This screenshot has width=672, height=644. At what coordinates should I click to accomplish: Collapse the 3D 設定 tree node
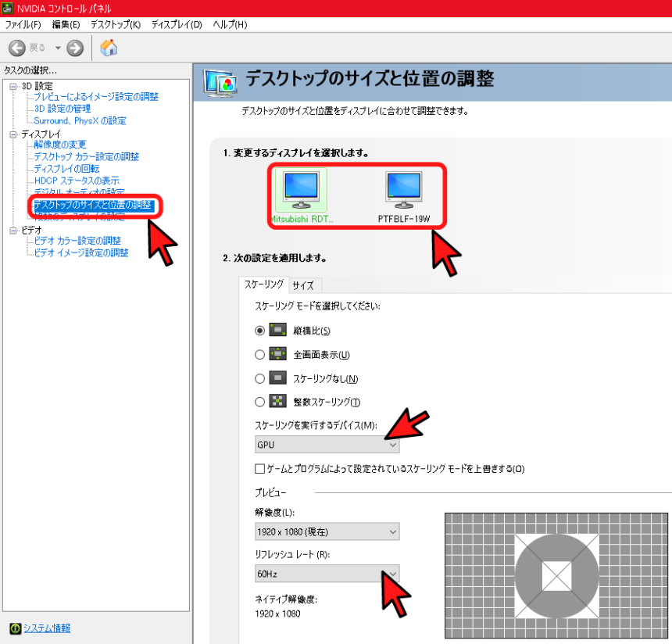(13, 86)
